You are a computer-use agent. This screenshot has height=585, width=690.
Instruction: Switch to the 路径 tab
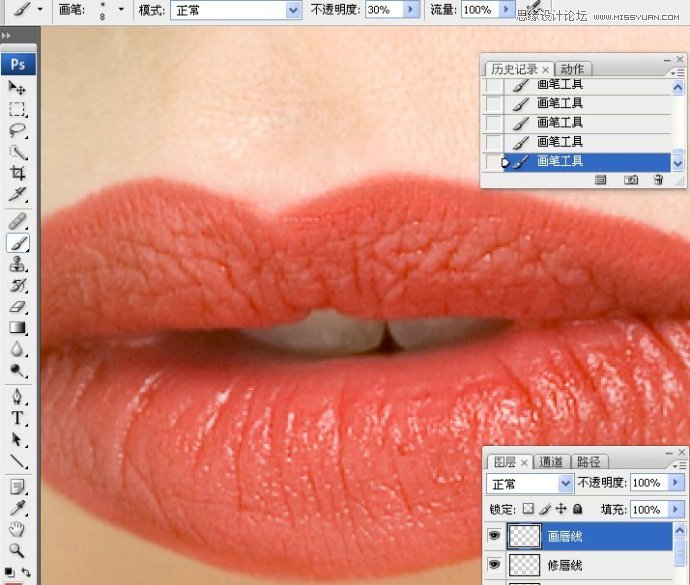pos(589,462)
